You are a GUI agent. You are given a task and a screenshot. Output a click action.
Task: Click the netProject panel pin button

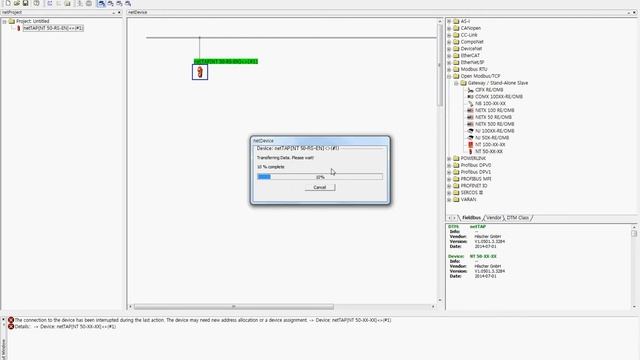pos(113,13)
